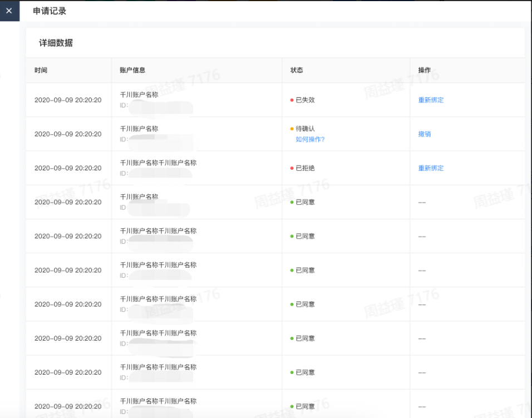This screenshot has height=418, width=532.
Task: Click 重新绑定 in the 已失效 row
Action: click(x=431, y=100)
